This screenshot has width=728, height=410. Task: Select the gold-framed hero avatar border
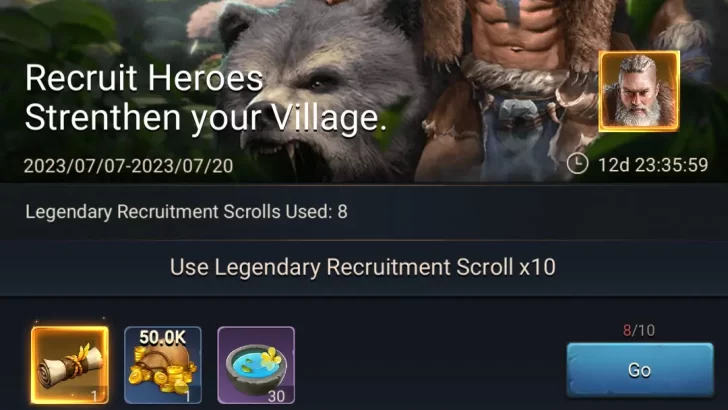click(x=639, y=91)
